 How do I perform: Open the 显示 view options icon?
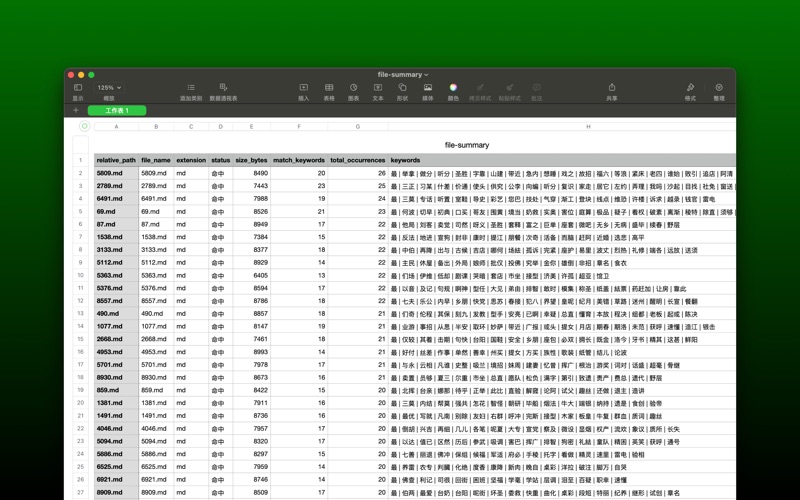[78, 88]
